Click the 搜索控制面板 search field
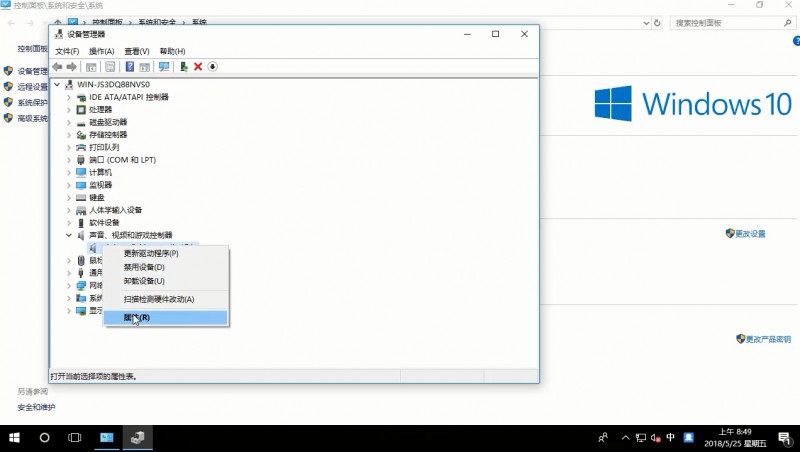The width and height of the screenshot is (800, 452). coord(732,23)
